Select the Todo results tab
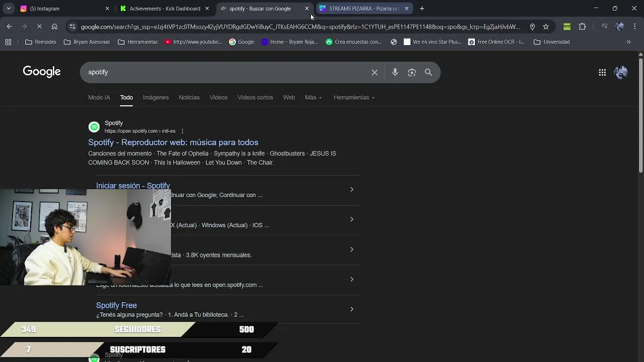Image resolution: width=644 pixels, height=362 pixels. click(126, 98)
